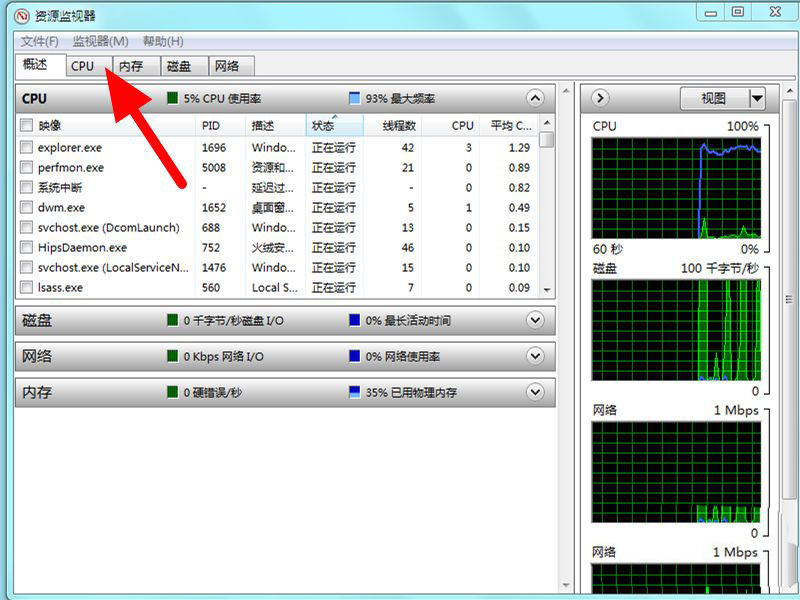The image size is (800, 600).
Task: Check the perfmon.exe process checkbox
Action: pos(27,167)
